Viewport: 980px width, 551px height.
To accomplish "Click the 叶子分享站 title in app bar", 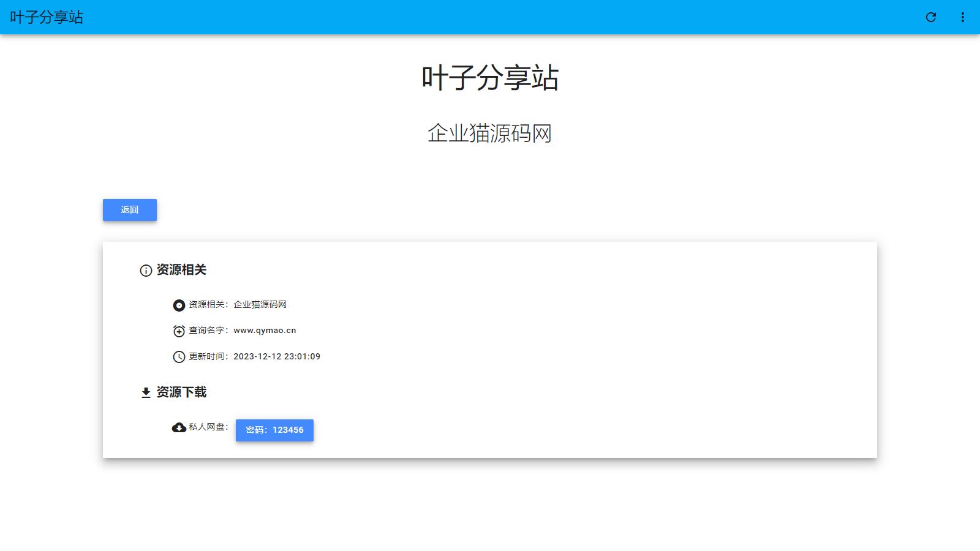I will pos(47,17).
